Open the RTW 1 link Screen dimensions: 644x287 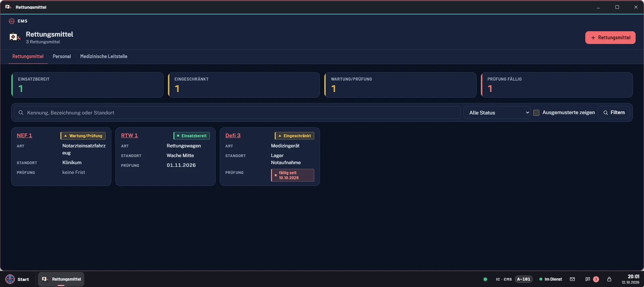pyautogui.click(x=129, y=136)
